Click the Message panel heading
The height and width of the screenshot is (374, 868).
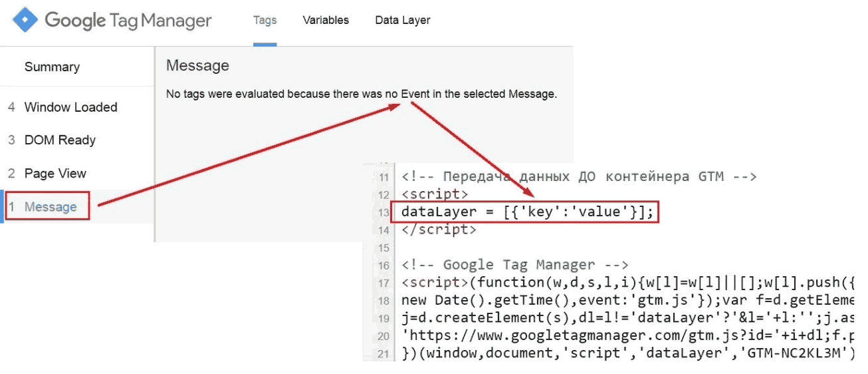click(197, 65)
